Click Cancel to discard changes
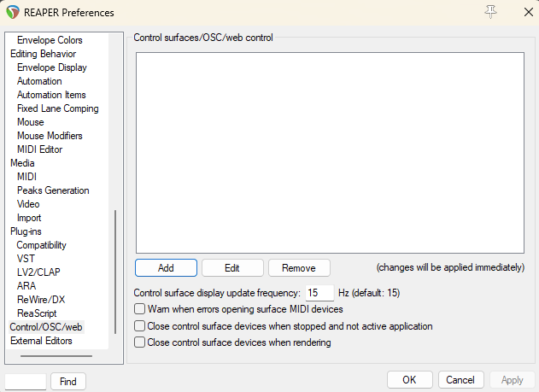Viewport: 539px width, 392px height. 460,380
